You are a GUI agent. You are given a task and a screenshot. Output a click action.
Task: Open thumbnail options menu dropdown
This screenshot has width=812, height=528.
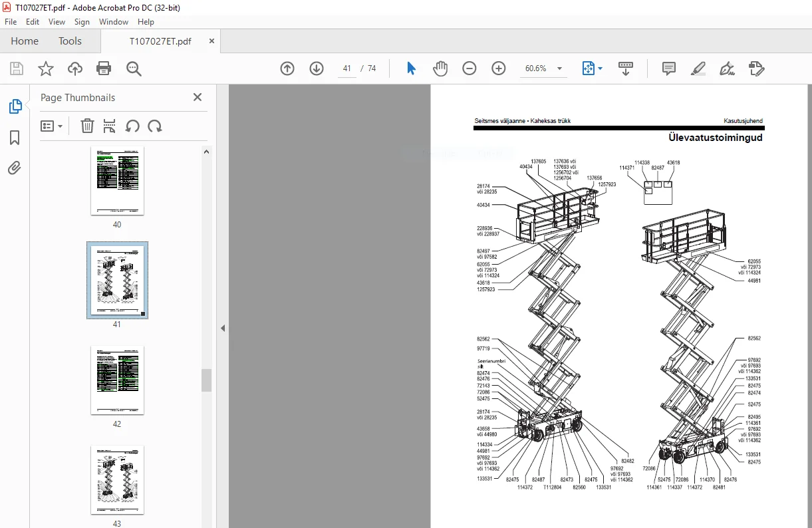[52, 126]
